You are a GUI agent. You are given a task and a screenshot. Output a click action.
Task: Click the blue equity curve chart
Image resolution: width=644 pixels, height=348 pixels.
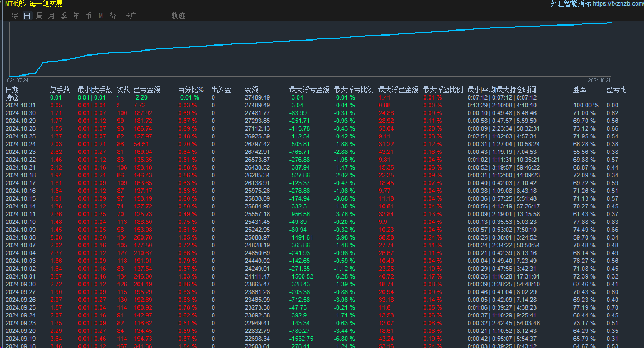[x=310, y=49]
